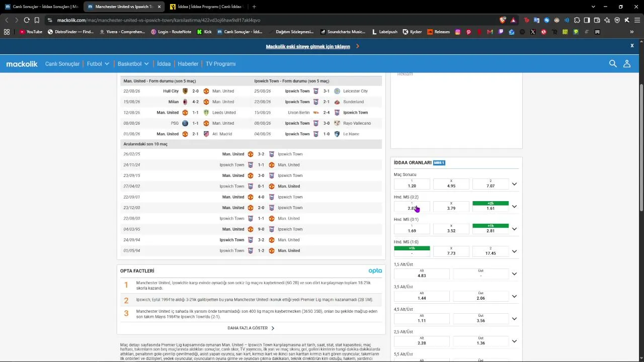Image resolution: width=644 pixels, height=362 pixels.
Task: Select Maç Sonucu home win odds 1.20
Action: tap(412, 184)
